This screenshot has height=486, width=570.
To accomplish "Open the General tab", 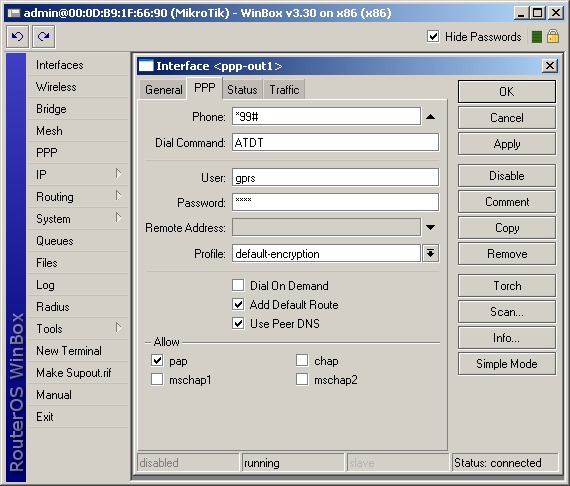I will 164,89.
